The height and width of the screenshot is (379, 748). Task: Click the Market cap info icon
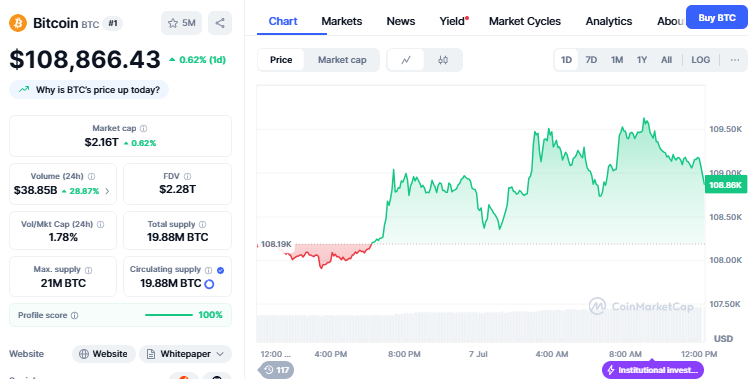point(144,128)
